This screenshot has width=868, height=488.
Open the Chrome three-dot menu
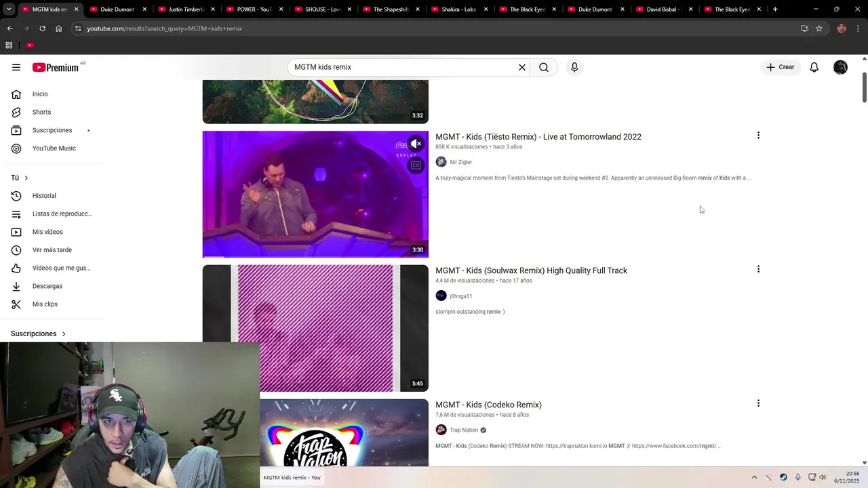tap(858, 28)
